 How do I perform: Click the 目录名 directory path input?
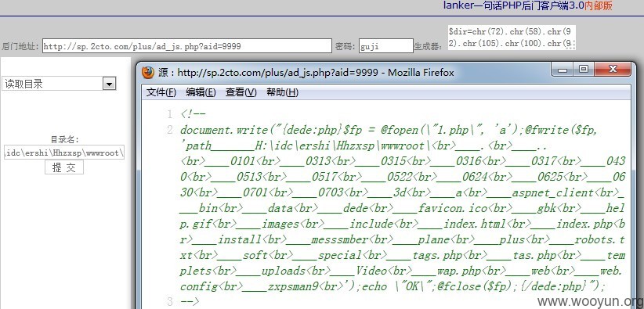(x=64, y=153)
